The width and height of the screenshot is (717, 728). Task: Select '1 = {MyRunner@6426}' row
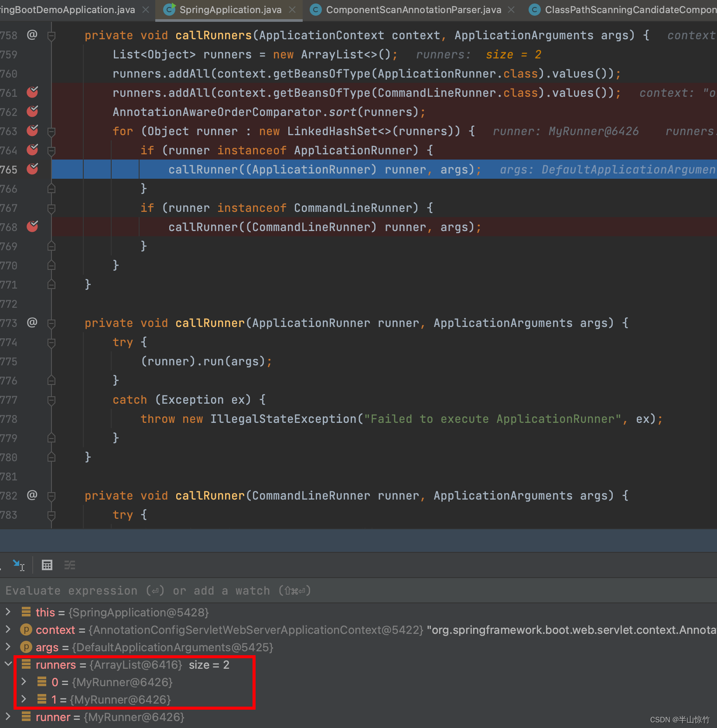[358, 699]
